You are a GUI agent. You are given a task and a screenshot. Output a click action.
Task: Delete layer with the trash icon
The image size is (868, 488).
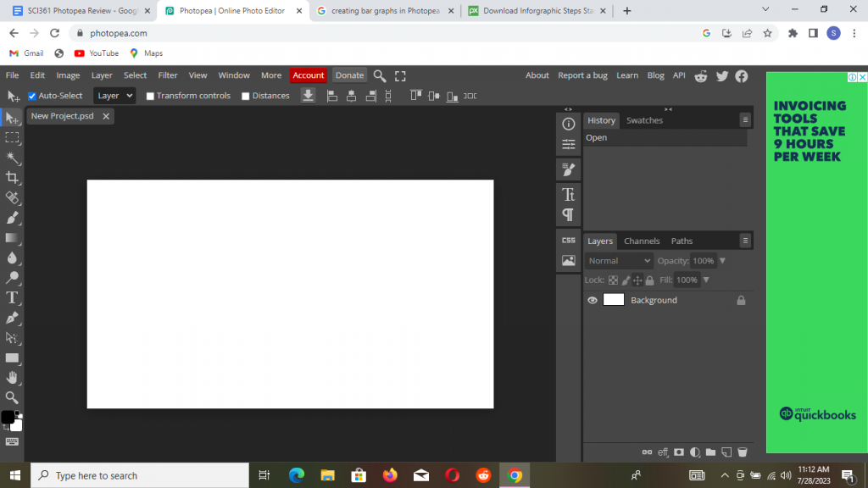click(743, 452)
